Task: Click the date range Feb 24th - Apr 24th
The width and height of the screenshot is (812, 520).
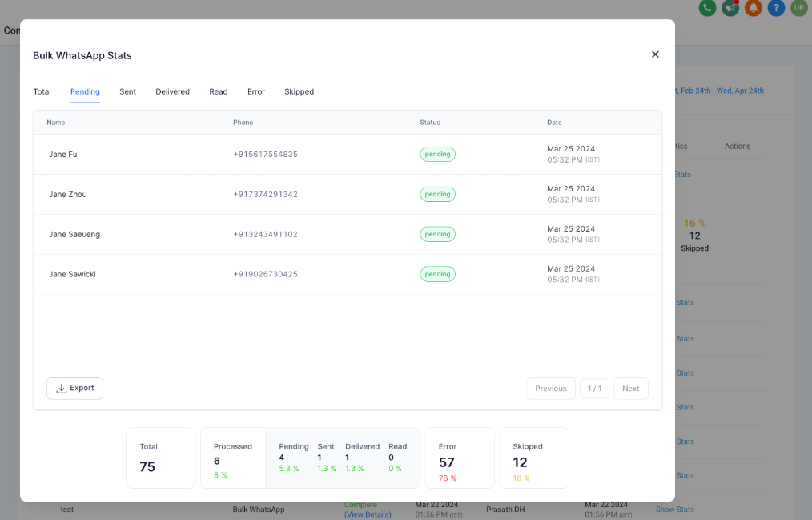Action: pyautogui.click(x=720, y=91)
